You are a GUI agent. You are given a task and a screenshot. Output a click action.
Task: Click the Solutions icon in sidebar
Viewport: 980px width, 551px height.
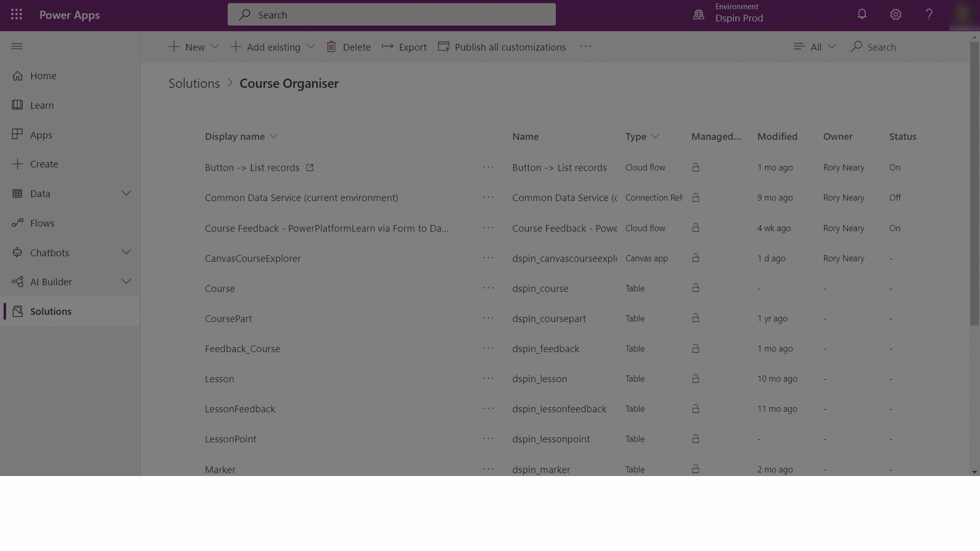pos(16,311)
